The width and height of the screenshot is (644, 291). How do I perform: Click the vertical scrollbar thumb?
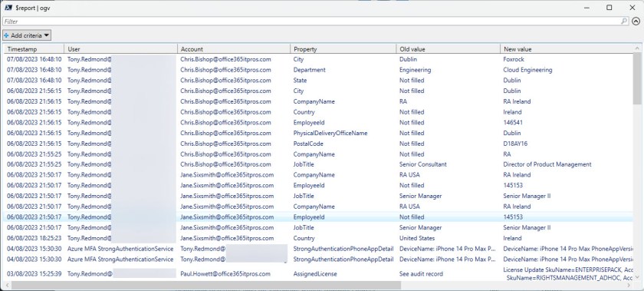[637, 78]
